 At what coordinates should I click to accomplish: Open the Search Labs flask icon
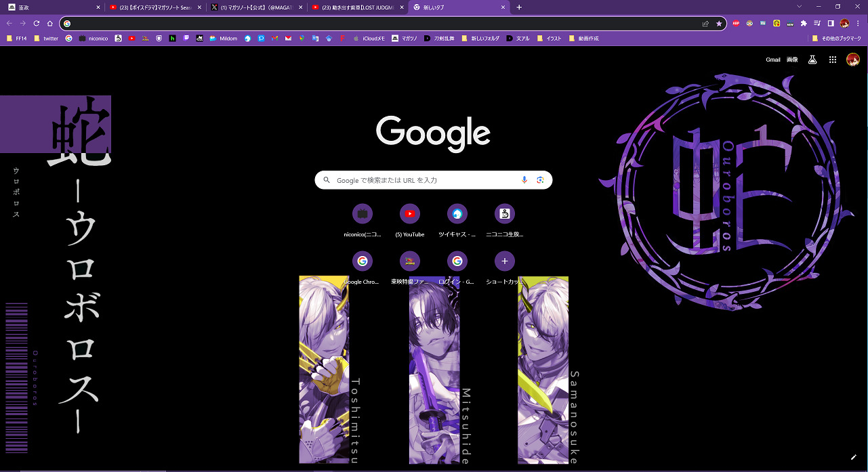click(x=812, y=60)
